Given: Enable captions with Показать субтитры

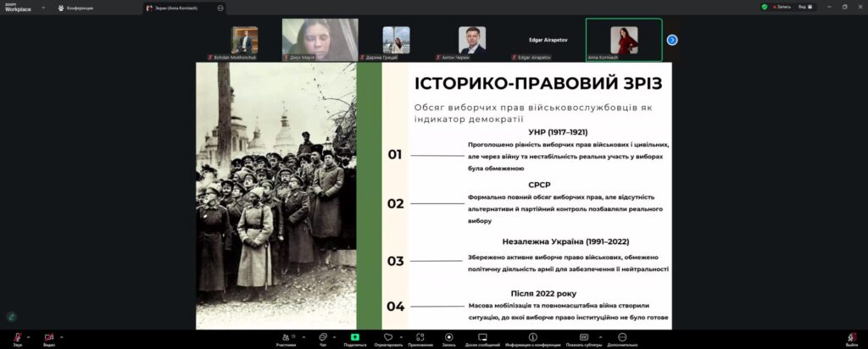Looking at the screenshot, I should coord(583,337).
